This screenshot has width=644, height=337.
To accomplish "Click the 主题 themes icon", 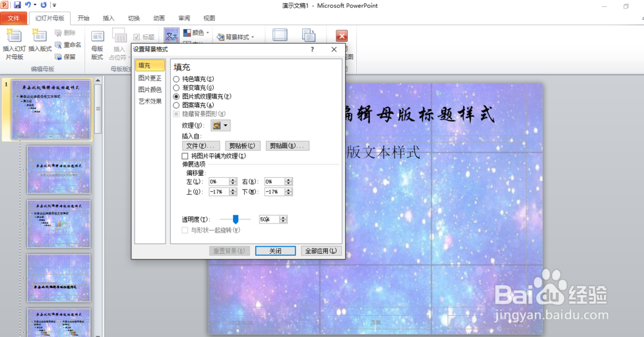I will [x=171, y=35].
